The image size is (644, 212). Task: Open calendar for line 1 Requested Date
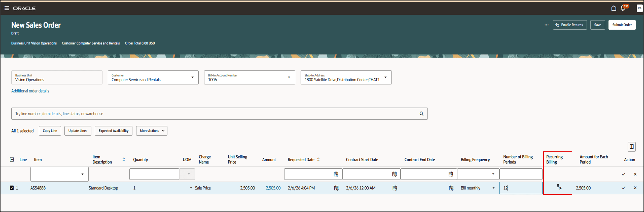pyautogui.click(x=336, y=188)
